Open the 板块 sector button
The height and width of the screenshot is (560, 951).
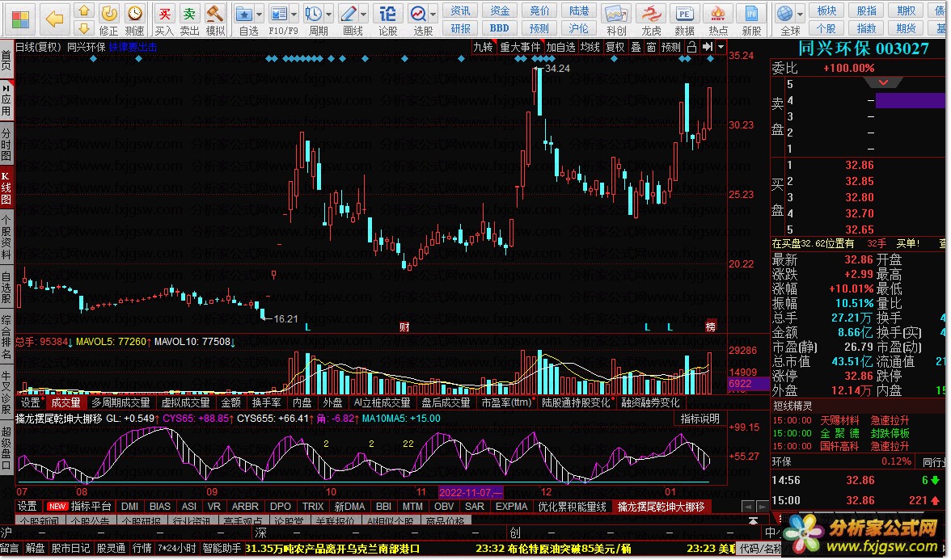pos(826,11)
